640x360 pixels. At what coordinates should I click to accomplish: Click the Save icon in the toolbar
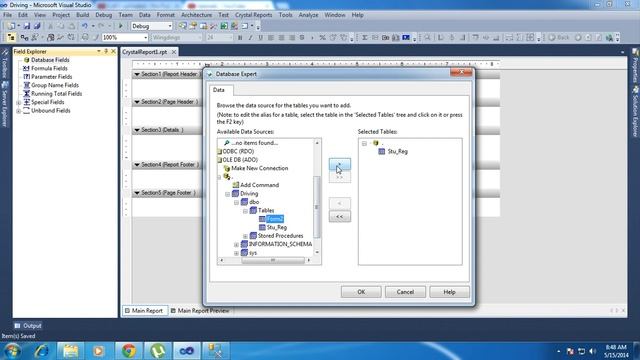[x=27, y=26]
